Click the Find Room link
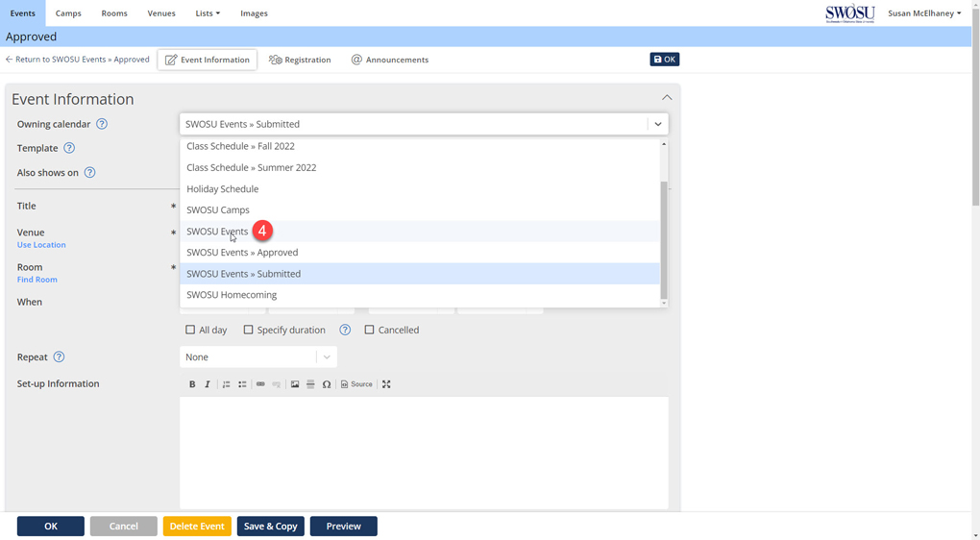This screenshot has width=980, height=540. click(37, 280)
